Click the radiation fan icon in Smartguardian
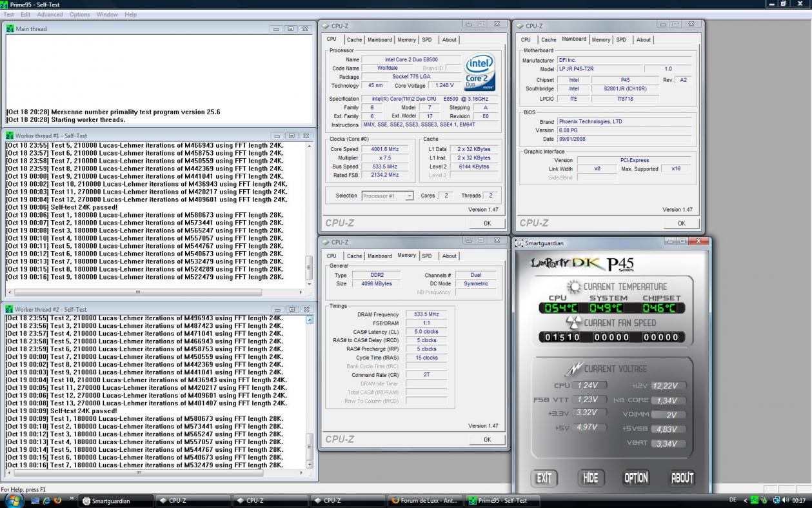 [573, 323]
